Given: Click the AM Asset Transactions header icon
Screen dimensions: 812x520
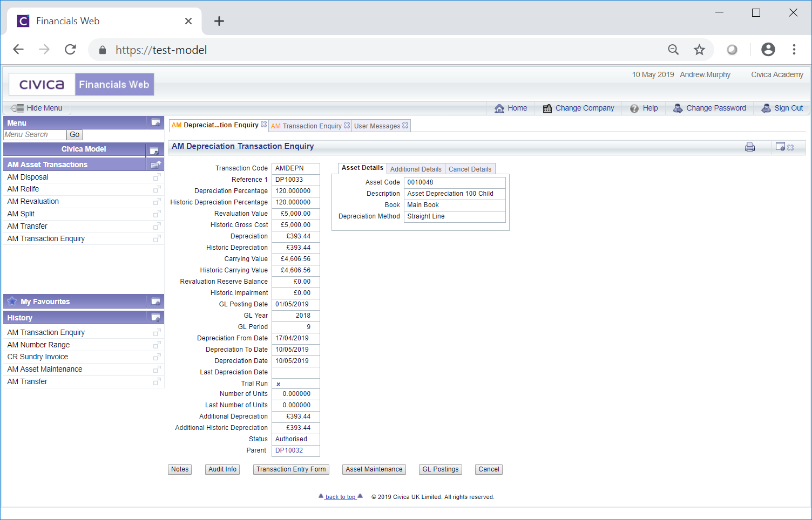Looking at the screenshot, I should click(x=155, y=165).
